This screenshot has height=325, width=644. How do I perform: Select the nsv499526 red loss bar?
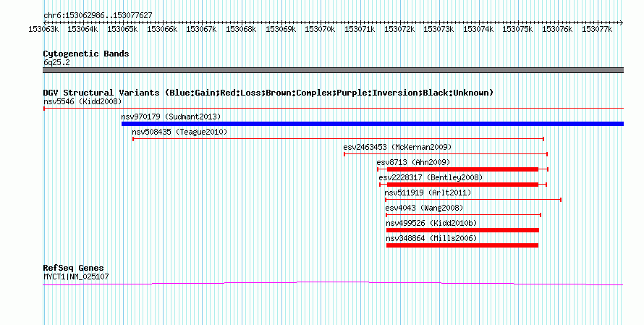point(462,230)
